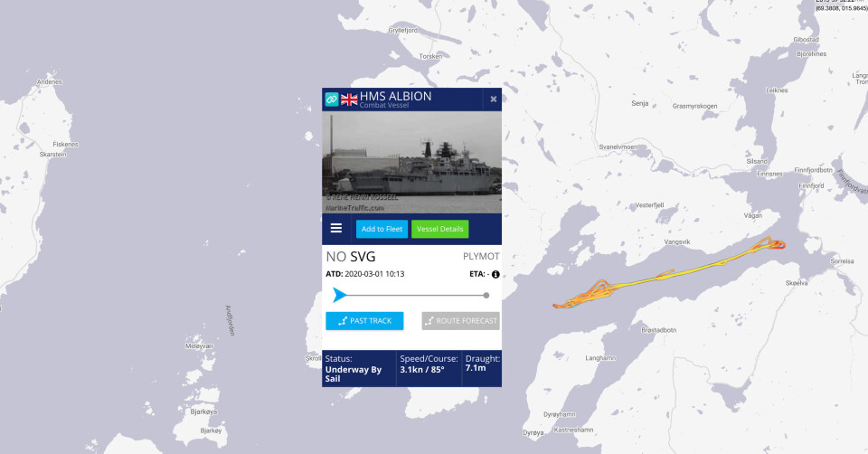
Task: Click the Senja island label on map
Action: 640,103
